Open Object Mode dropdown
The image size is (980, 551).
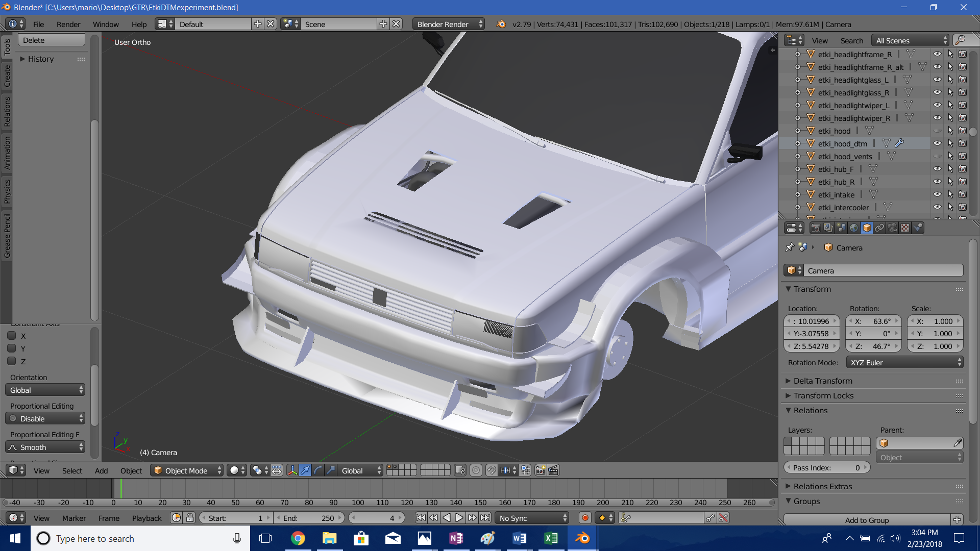coord(187,470)
